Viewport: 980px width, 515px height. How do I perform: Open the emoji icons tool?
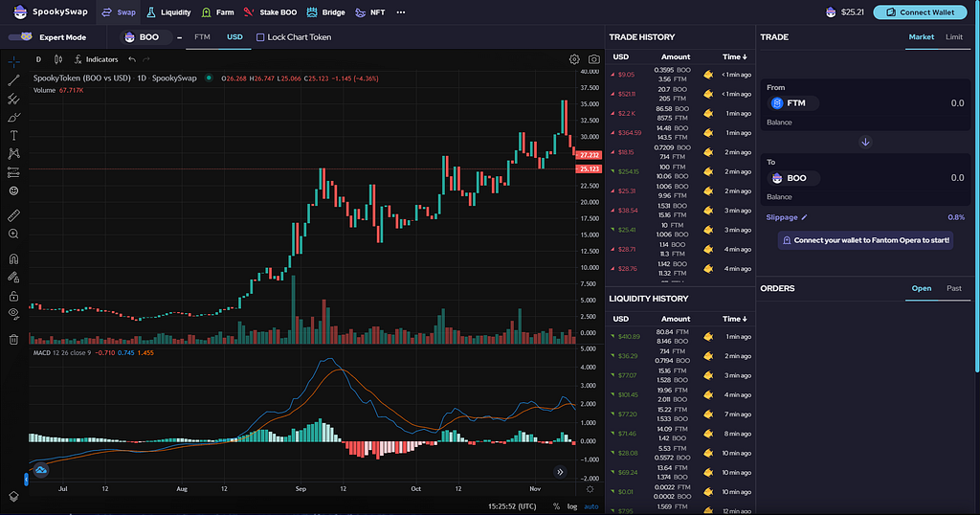13,190
